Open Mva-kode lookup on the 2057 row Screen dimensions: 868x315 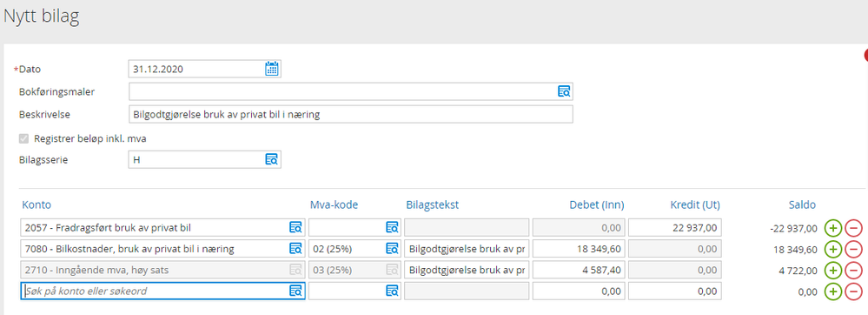click(392, 227)
